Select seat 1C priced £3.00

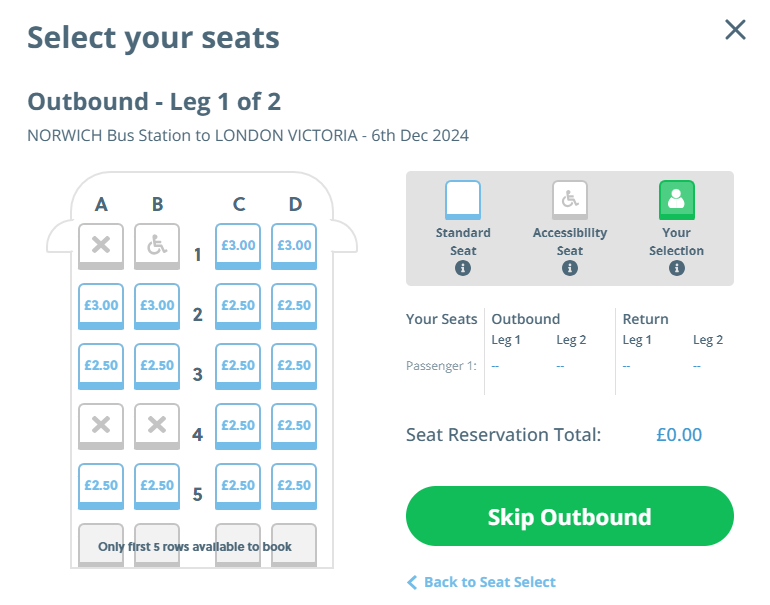point(239,246)
